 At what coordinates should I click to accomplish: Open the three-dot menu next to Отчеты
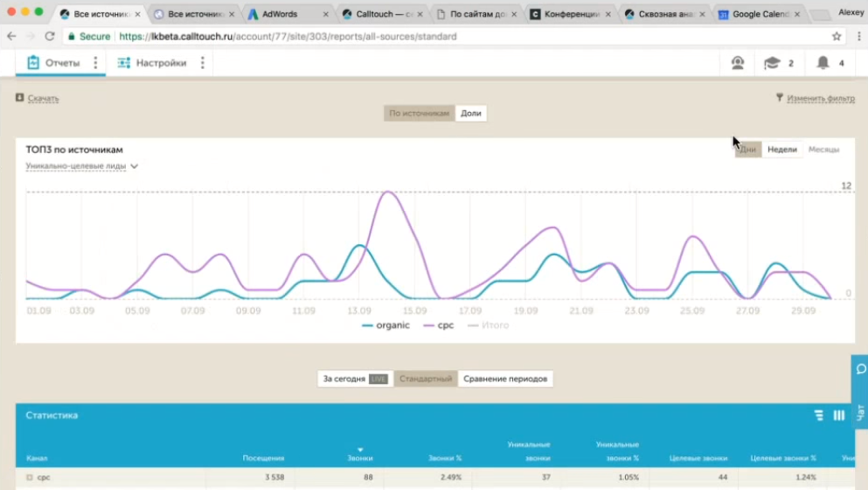click(x=95, y=63)
